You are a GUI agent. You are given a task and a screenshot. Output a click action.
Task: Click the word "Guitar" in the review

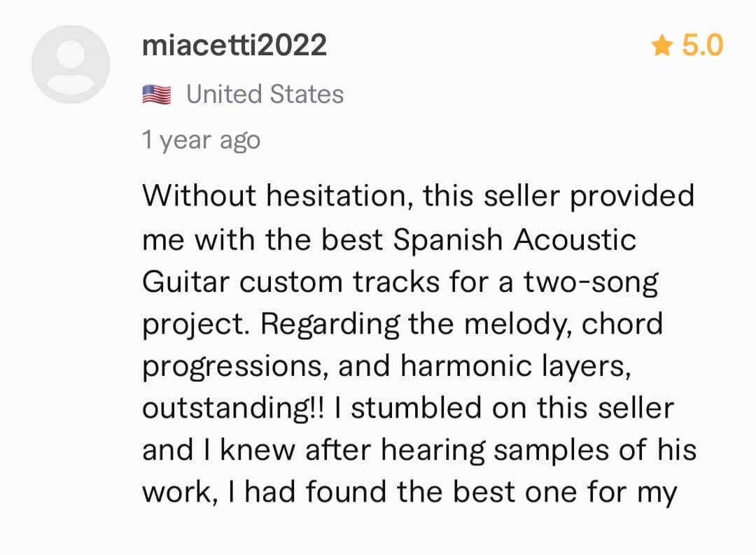(185, 282)
